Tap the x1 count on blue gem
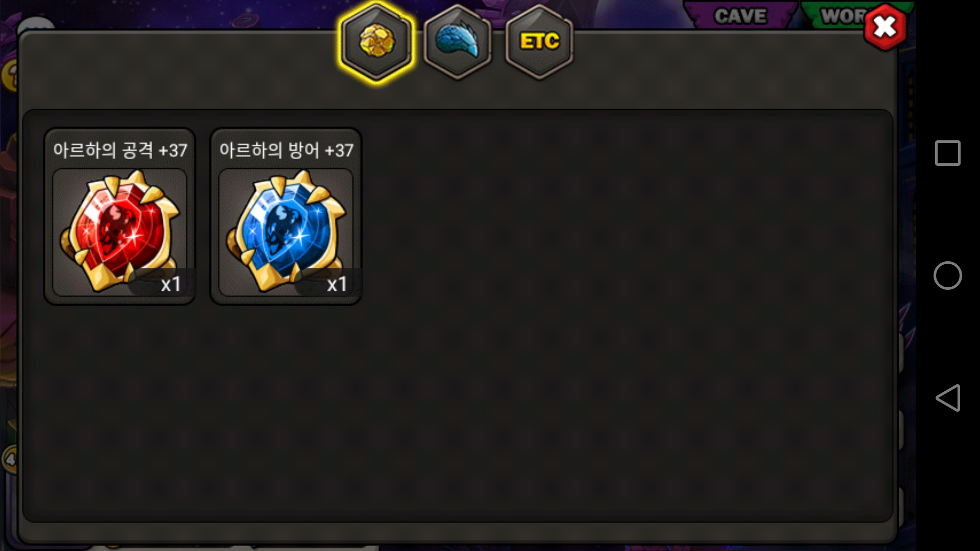This screenshot has width=980, height=551. 337,284
